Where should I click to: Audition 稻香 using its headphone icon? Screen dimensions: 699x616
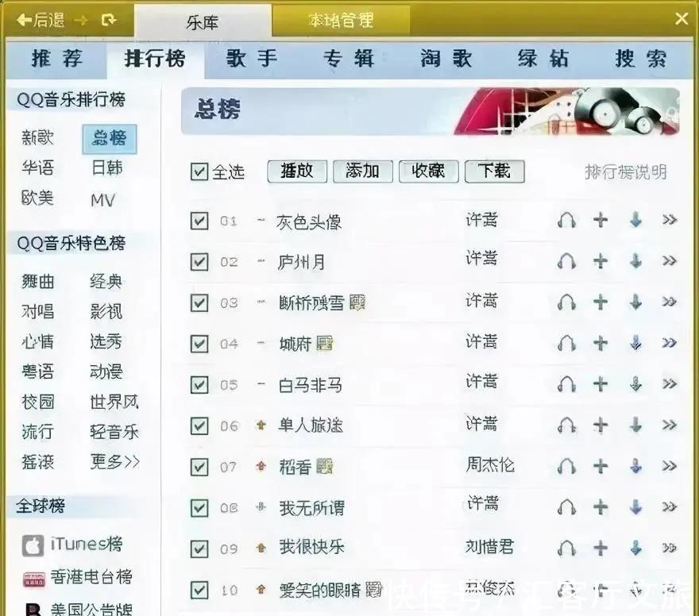point(567,467)
